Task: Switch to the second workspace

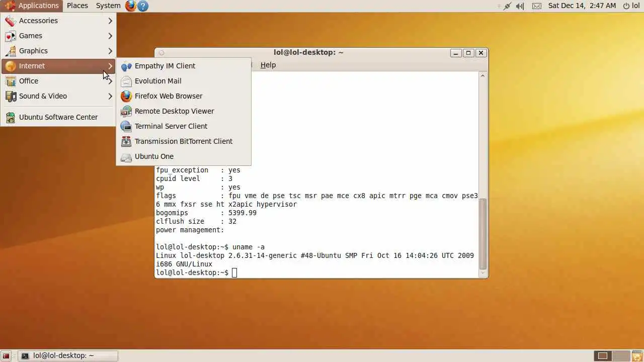Action: pos(621,356)
